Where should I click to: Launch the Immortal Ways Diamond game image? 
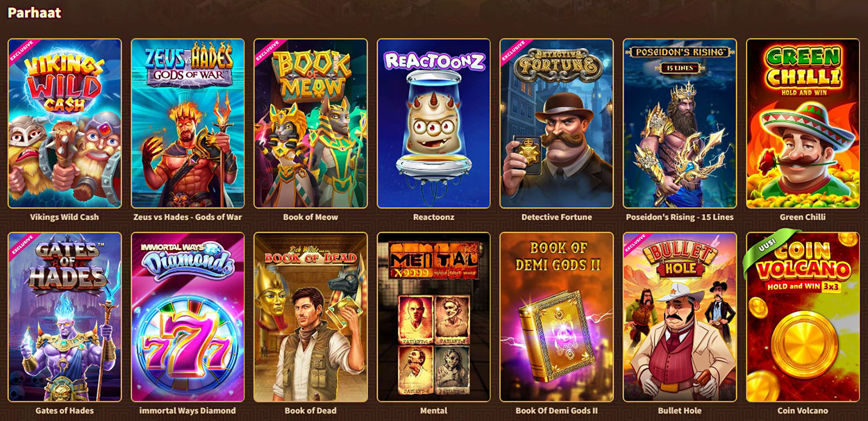[187, 317]
